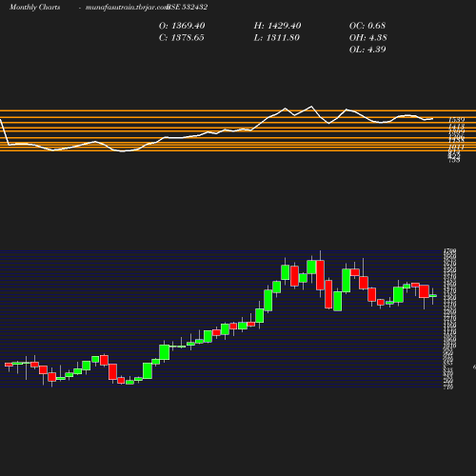The image size is (476, 476).
Task: Click the "Monthly Charts" title text
Action: (34, 8)
